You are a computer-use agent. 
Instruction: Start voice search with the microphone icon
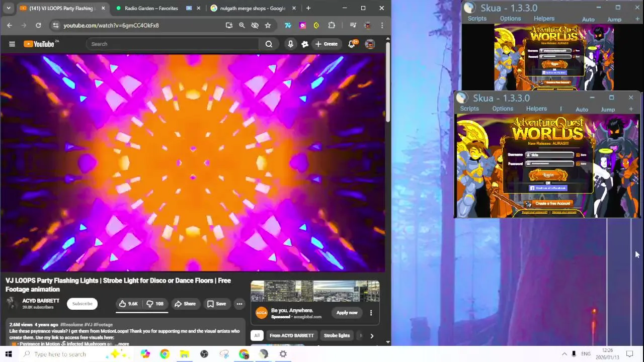tap(290, 44)
